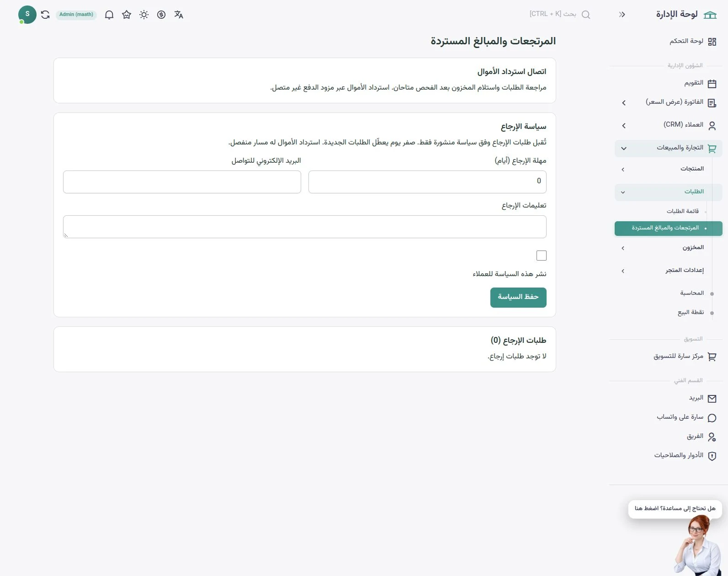Click the البريد الإلكتروني للتواصل input field

pos(182,182)
